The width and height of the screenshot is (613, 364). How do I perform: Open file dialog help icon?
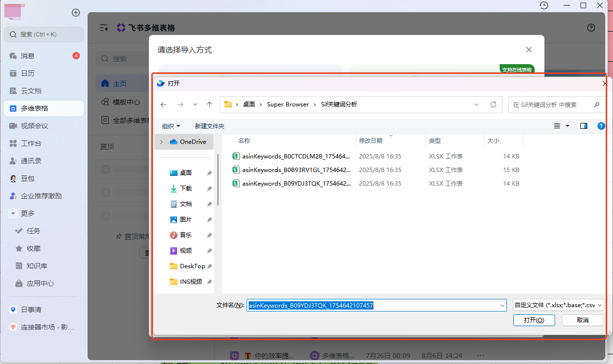pos(601,126)
